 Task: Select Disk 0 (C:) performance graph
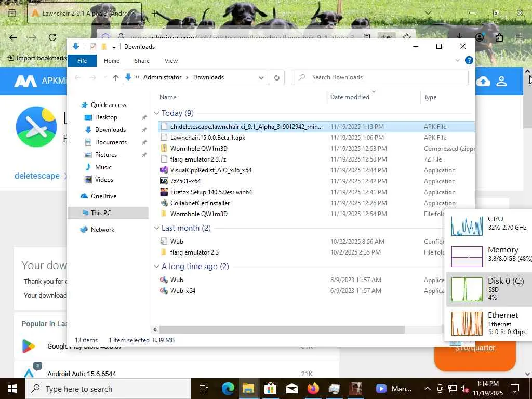coord(467,289)
